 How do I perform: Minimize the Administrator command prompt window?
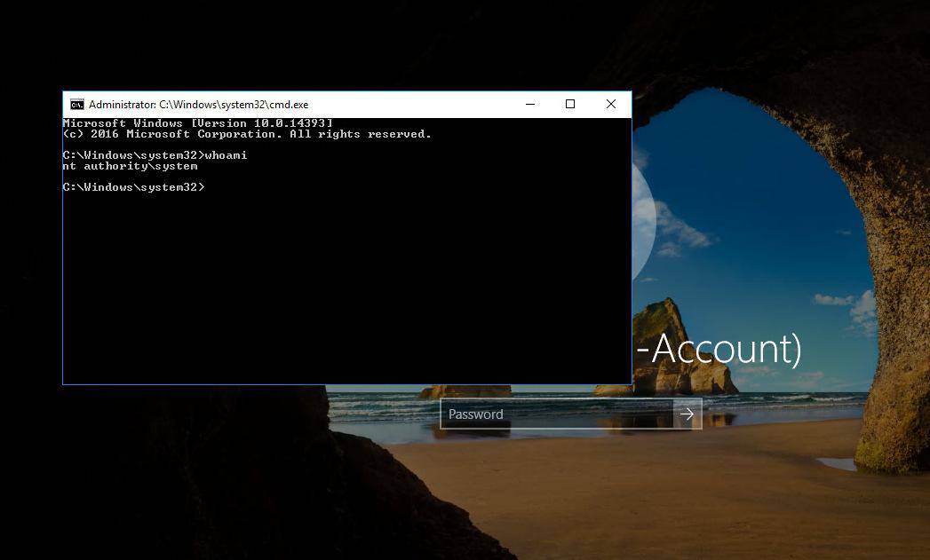[x=529, y=104]
